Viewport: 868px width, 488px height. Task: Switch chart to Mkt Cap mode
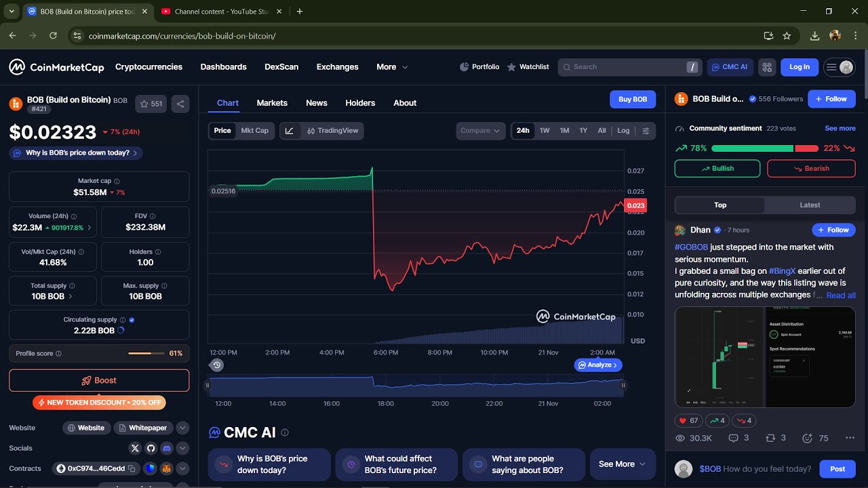(255, 131)
